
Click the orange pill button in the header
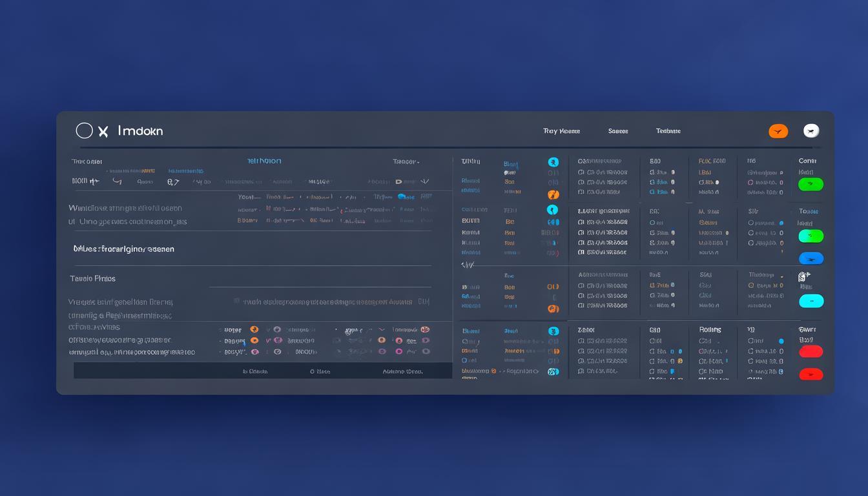click(x=778, y=131)
